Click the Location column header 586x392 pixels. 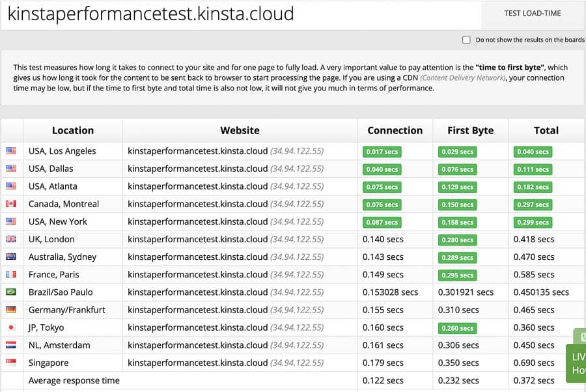73,130
